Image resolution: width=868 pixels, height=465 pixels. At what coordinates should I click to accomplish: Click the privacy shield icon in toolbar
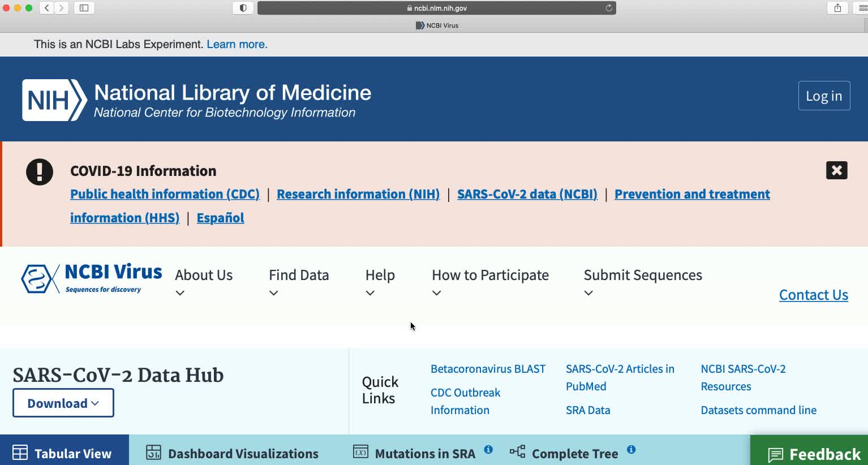pos(243,8)
